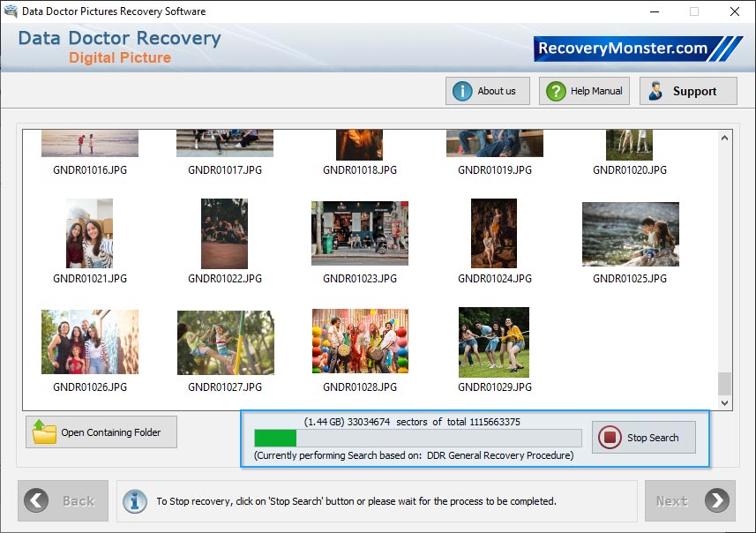Click the green folder icon to open folder
Image resolution: width=756 pixels, height=533 pixels.
41,432
